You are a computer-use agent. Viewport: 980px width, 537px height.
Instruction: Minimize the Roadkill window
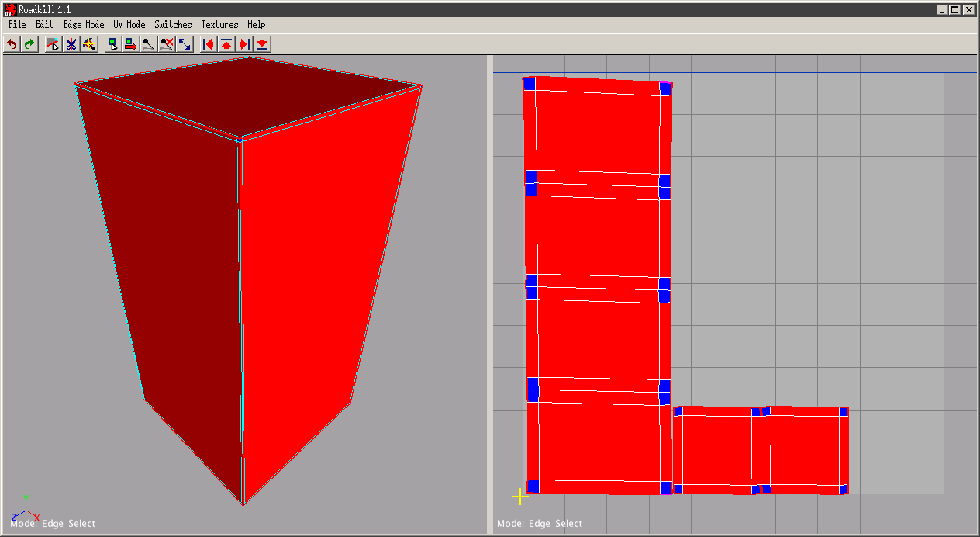pyautogui.click(x=942, y=9)
